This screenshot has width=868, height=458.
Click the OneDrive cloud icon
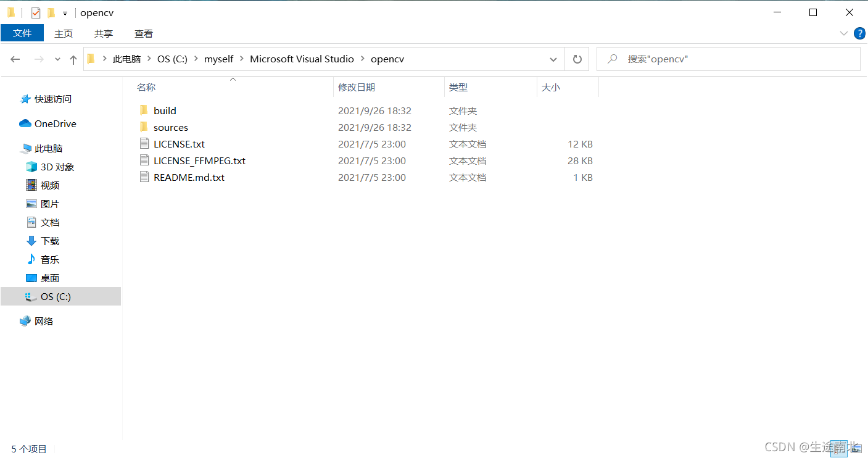click(25, 123)
